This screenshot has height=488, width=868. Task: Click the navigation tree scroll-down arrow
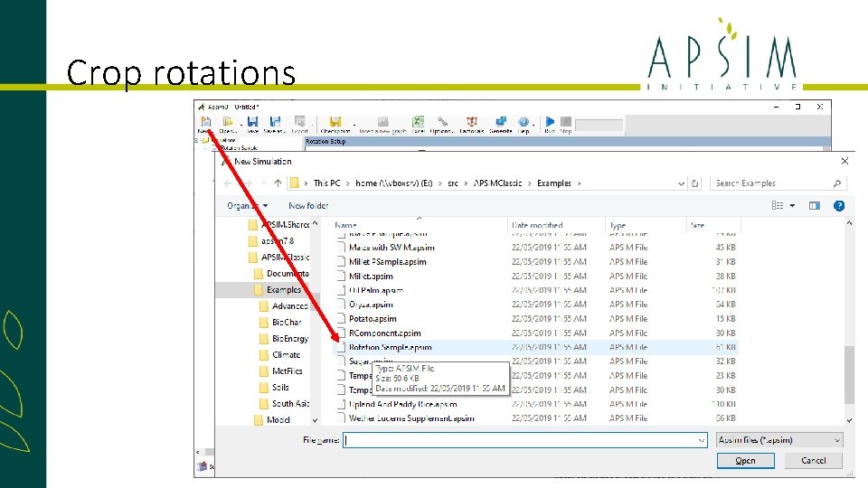315,420
